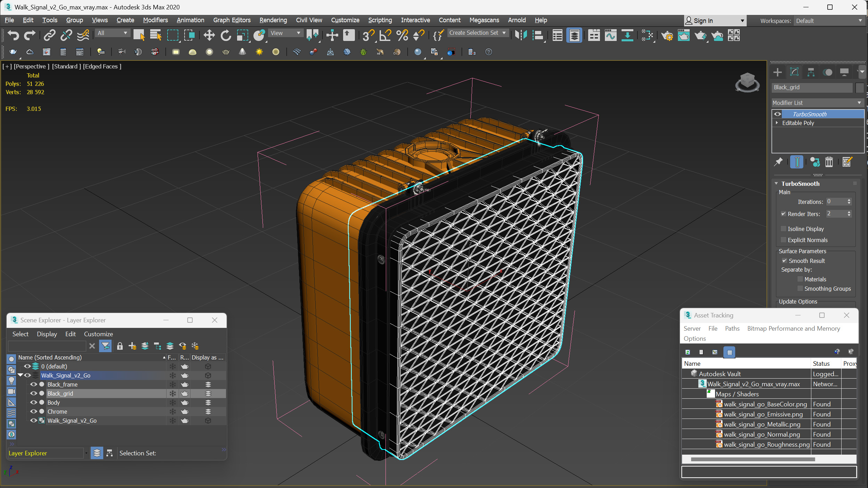Screen dimensions: 868x488
Task: Open the Display panel tab
Action: point(844,72)
